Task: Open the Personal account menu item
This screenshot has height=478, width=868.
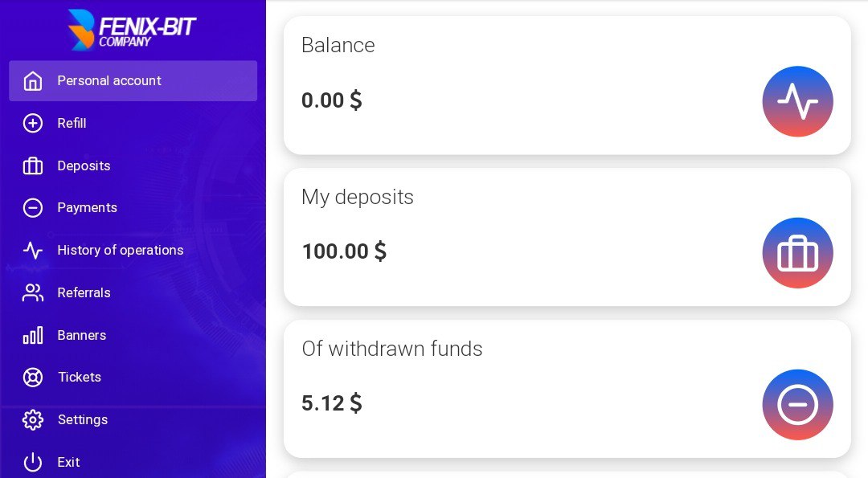Action: pyautogui.click(x=133, y=81)
